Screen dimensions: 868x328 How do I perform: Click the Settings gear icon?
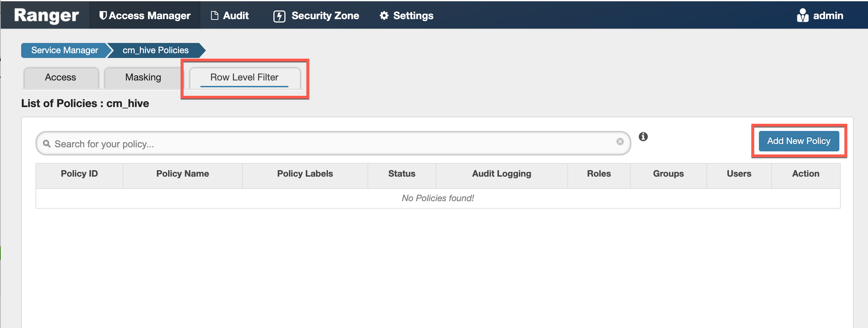click(384, 16)
